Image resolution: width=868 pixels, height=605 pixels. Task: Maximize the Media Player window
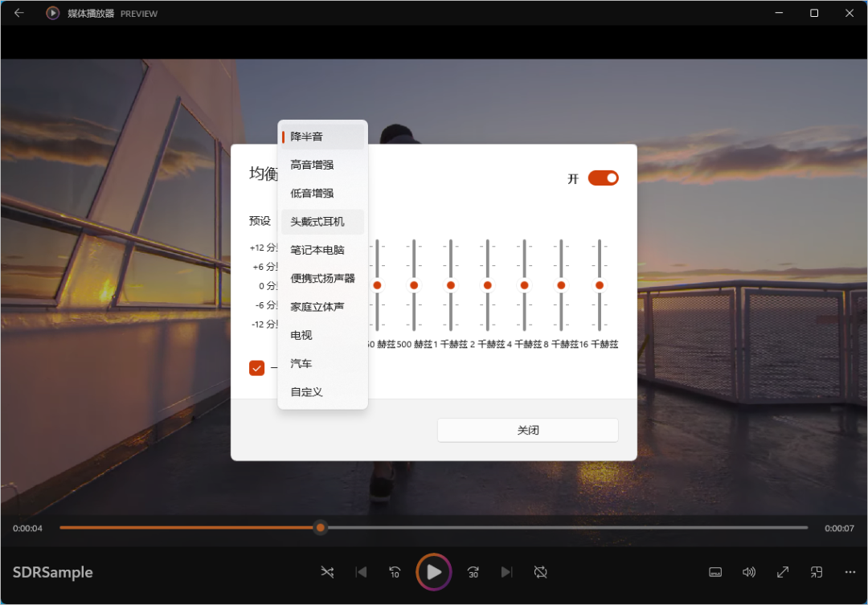814,13
